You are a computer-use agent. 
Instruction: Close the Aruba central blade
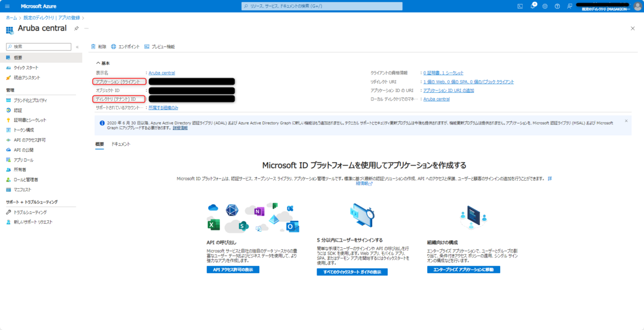(632, 28)
